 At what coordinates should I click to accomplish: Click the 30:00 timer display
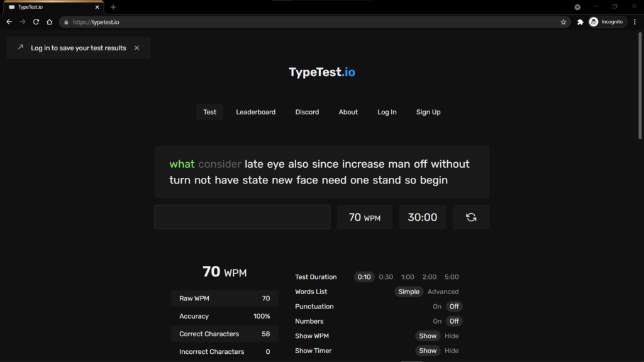422,217
